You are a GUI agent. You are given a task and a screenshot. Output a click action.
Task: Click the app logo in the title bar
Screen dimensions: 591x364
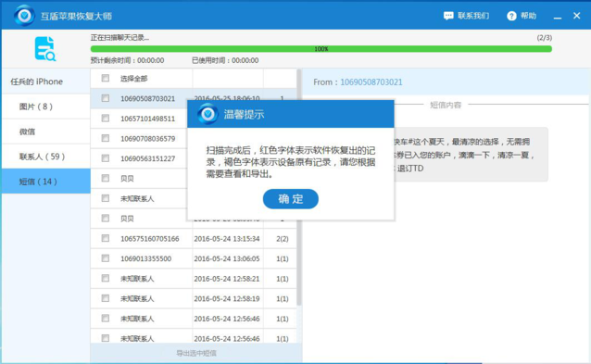(24, 16)
